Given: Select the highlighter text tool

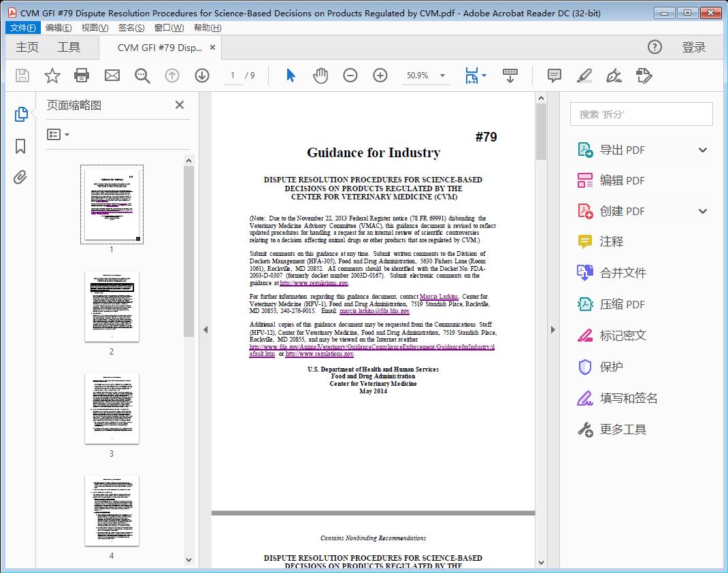Looking at the screenshot, I should (584, 76).
